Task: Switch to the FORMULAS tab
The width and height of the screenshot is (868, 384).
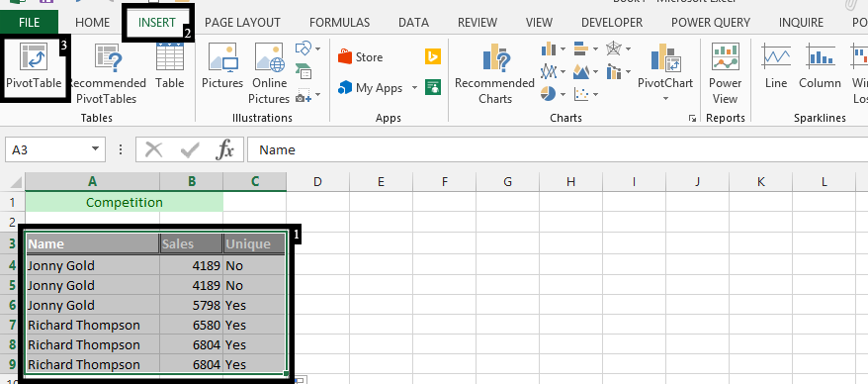Action: (x=339, y=23)
